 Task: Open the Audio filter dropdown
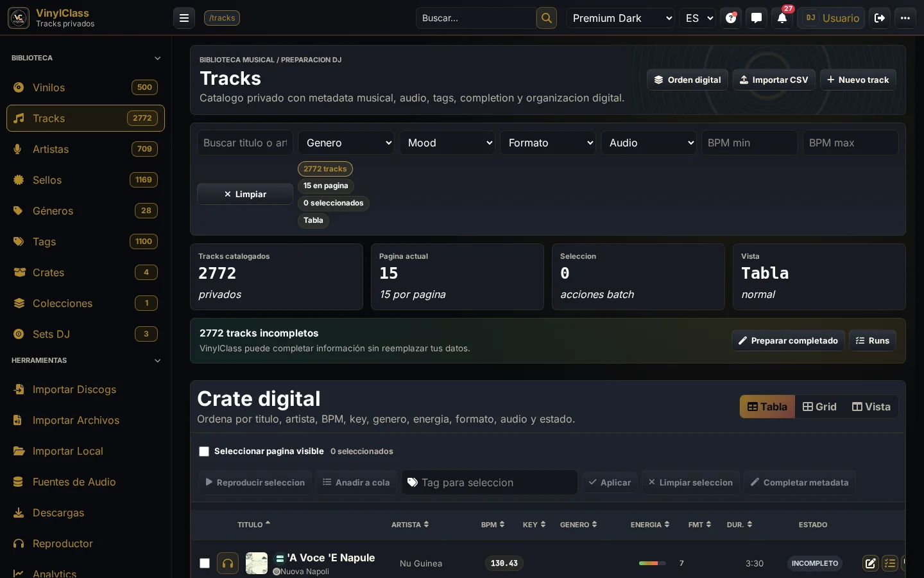click(649, 143)
